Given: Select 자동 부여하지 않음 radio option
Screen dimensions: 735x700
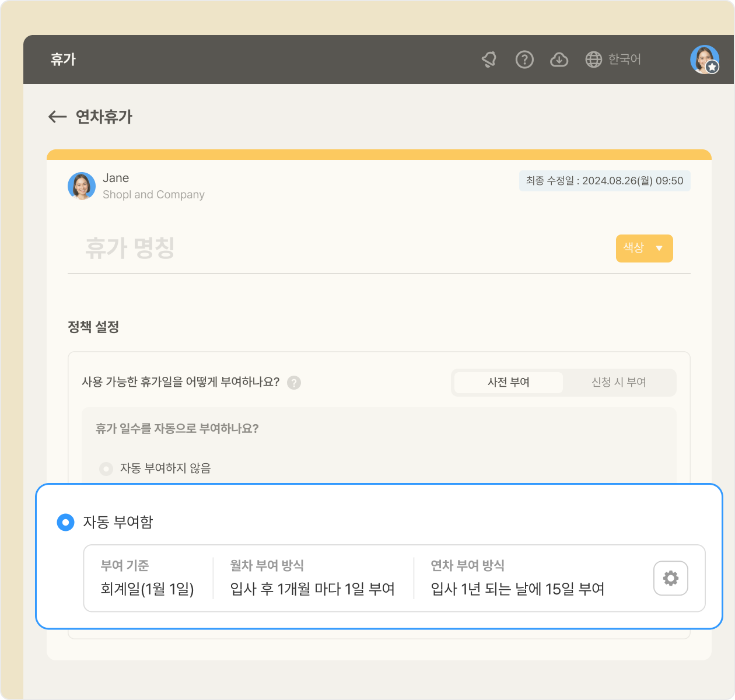Looking at the screenshot, I should (x=106, y=468).
